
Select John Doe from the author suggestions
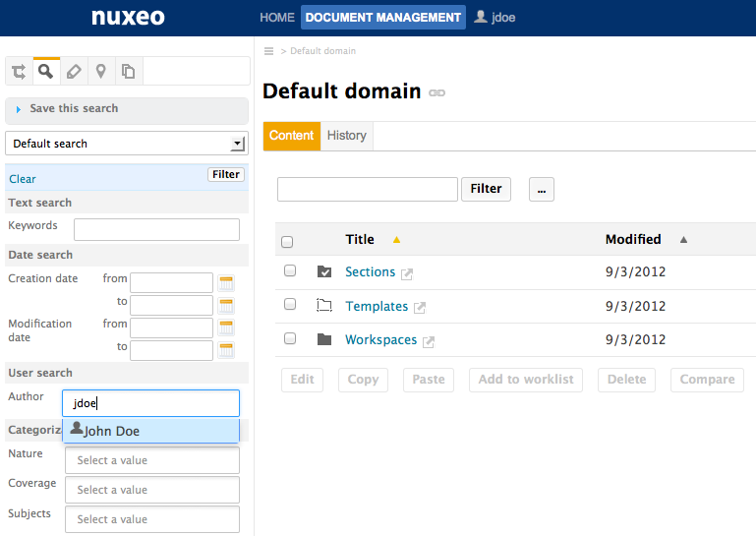(x=111, y=431)
